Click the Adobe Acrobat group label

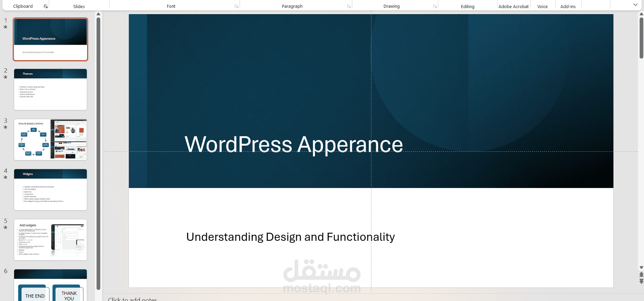click(x=513, y=6)
